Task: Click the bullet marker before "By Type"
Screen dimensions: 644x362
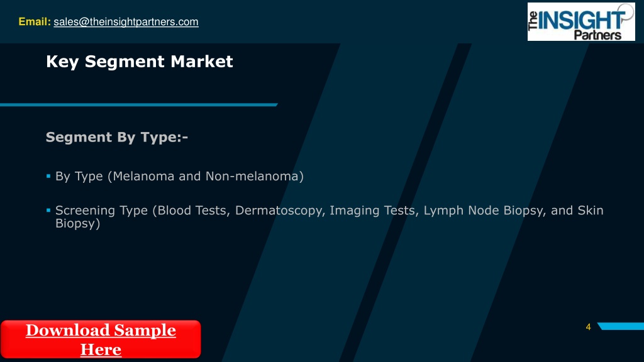Action: coord(48,176)
